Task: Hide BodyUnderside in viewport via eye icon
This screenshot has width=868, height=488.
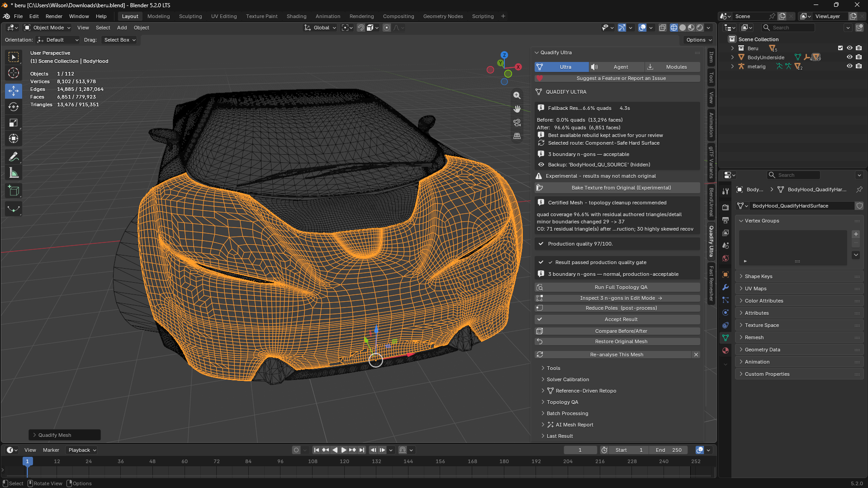Action: coord(849,57)
